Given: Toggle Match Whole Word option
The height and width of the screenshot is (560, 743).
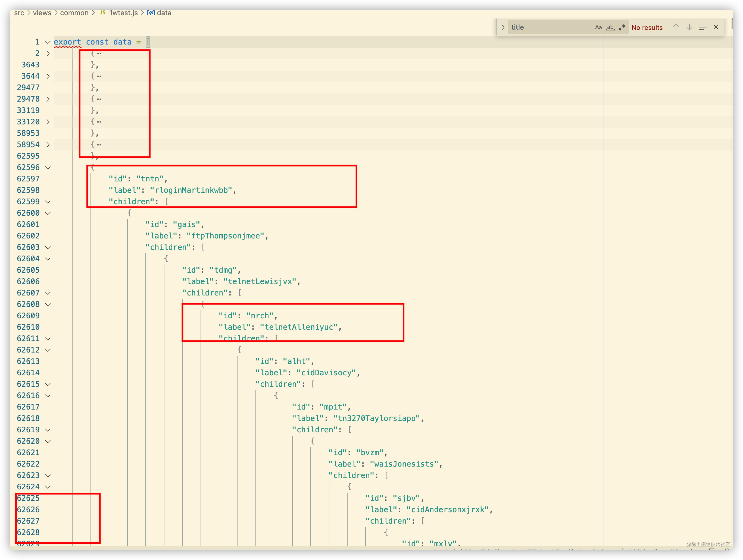Looking at the screenshot, I should [610, 27].
